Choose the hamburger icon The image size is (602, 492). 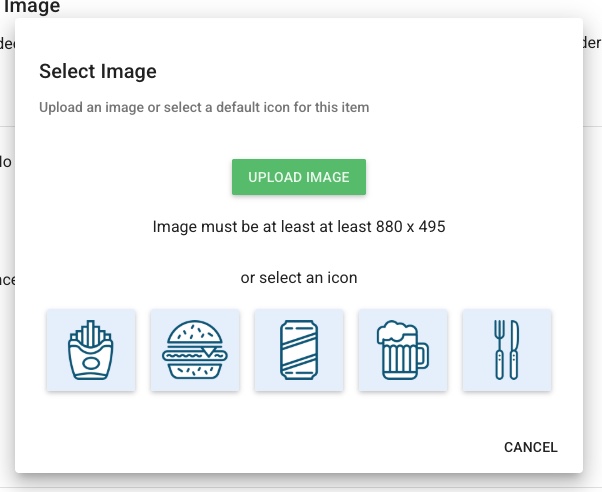click(x=195, y=350)
